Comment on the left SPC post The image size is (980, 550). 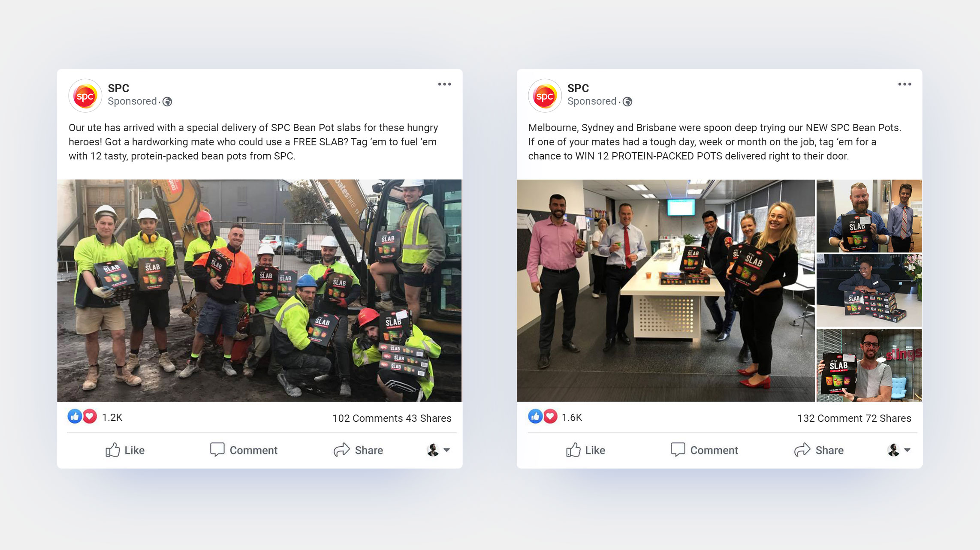(244, 450)
